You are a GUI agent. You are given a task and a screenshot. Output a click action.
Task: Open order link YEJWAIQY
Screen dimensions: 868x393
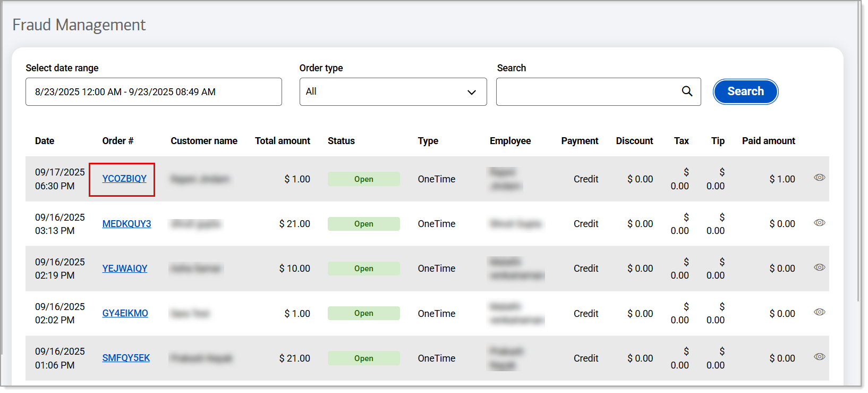[x=125, y=269]
